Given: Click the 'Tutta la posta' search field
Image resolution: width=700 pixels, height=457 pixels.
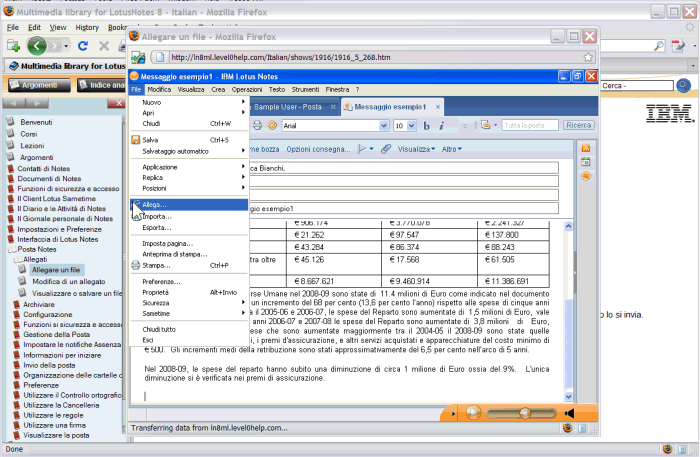Looking at the screenshot, I should click(x=530, y=126).
